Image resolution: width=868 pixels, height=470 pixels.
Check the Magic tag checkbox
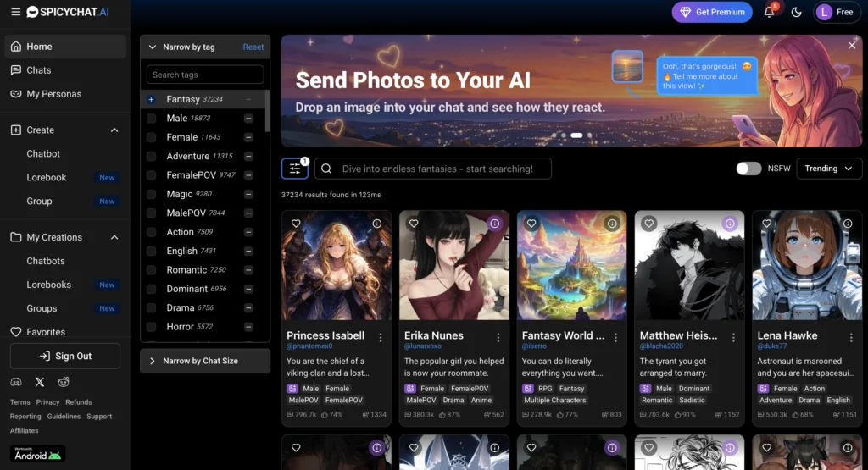(151, 194)
